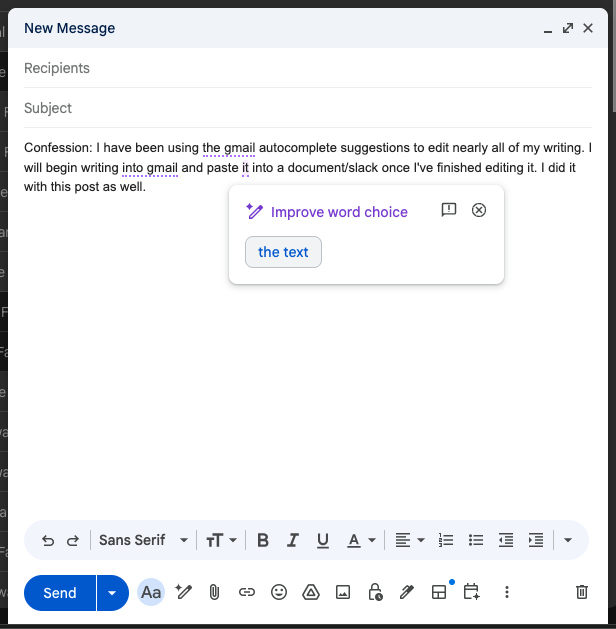Screen dimensions: 616x629
Task: Click the Subject field
Action: click(x=308, y=108)
